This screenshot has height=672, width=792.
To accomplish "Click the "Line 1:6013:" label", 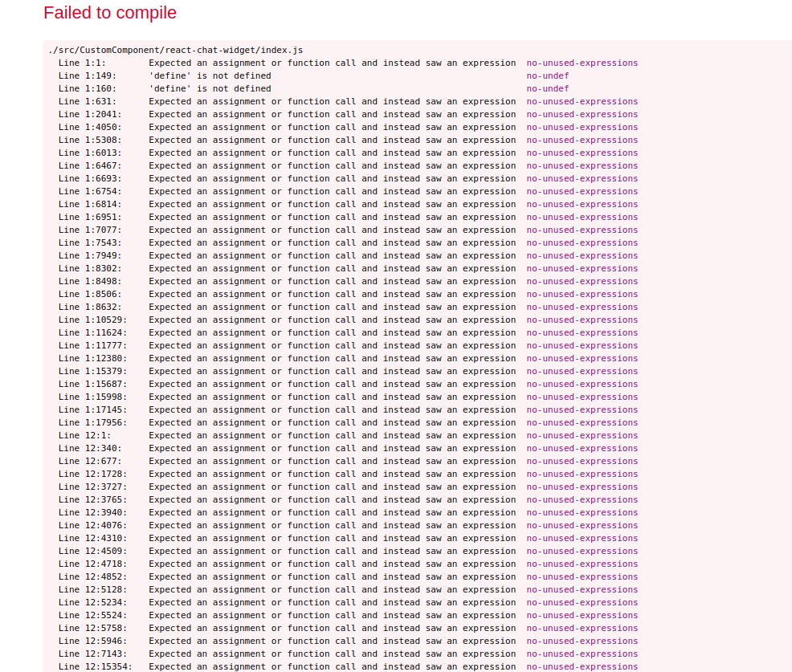I will 90,153.
